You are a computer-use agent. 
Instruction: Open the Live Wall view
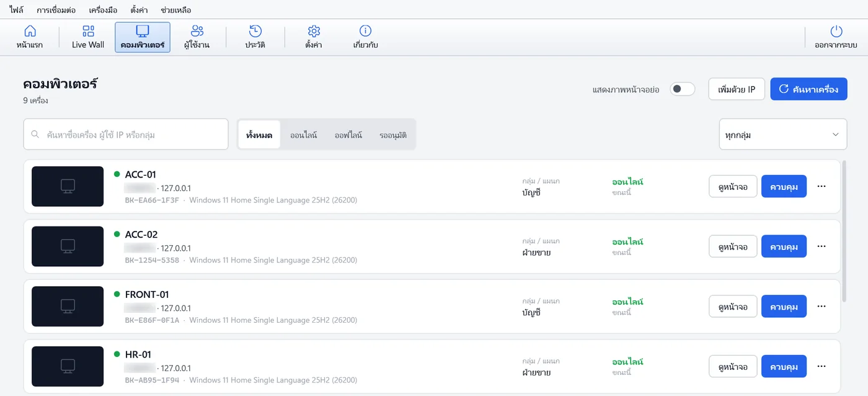(88, 37)
